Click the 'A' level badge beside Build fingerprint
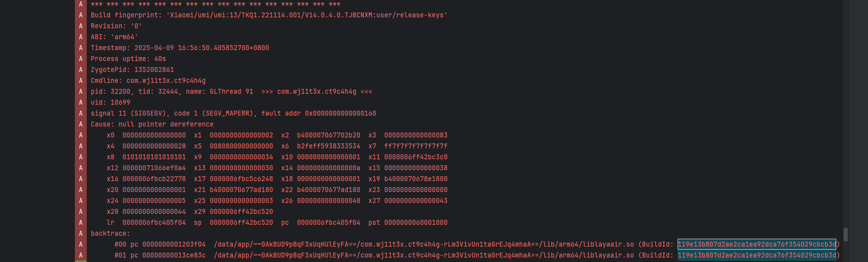 81,15
